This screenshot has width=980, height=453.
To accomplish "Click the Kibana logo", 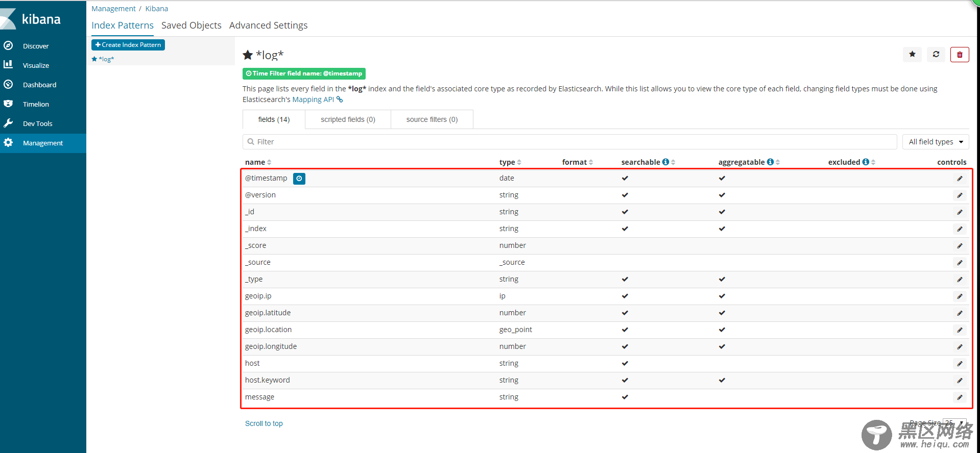I will (x=32, y=19).
